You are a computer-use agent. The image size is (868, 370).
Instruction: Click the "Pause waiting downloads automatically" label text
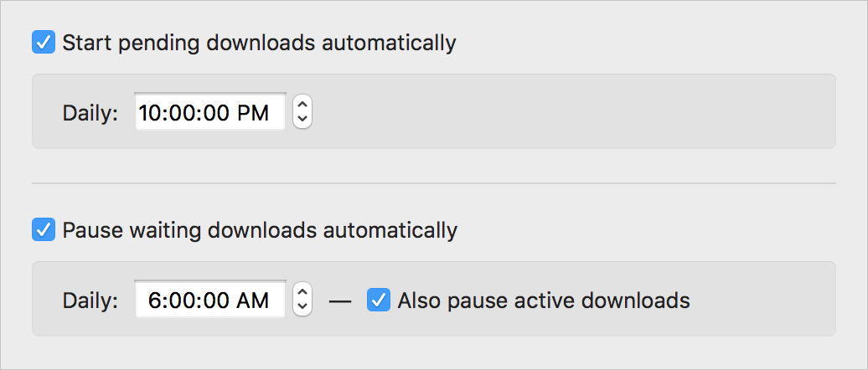point(260,229)
